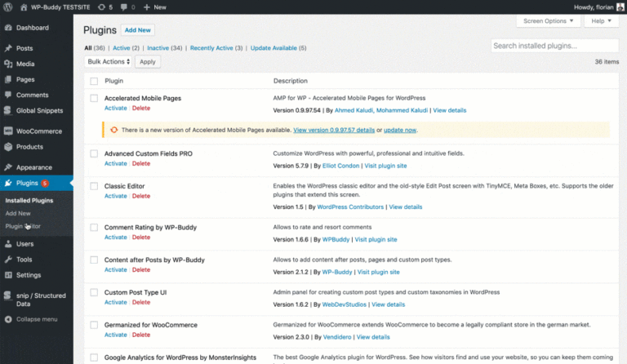Click the update notice refresh icon
This screenshot has height=364, width=627.
(x=114, y=130)
